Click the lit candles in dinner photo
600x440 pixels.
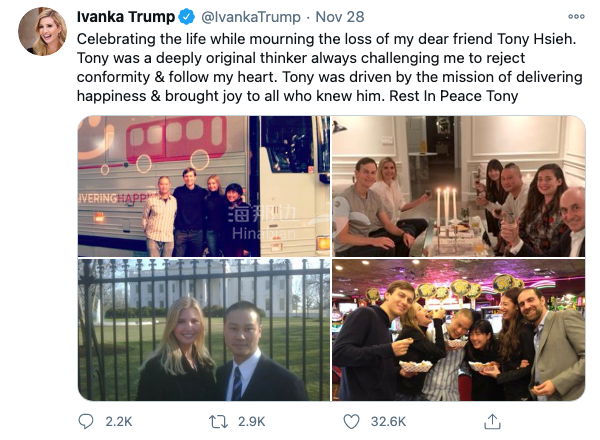[x=446, y=209]
